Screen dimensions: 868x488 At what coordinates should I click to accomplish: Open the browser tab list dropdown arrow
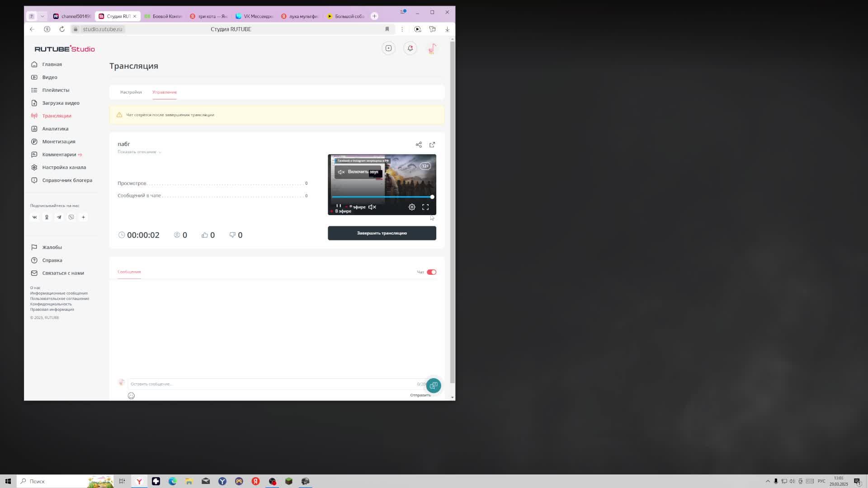[x=42, y=16]
